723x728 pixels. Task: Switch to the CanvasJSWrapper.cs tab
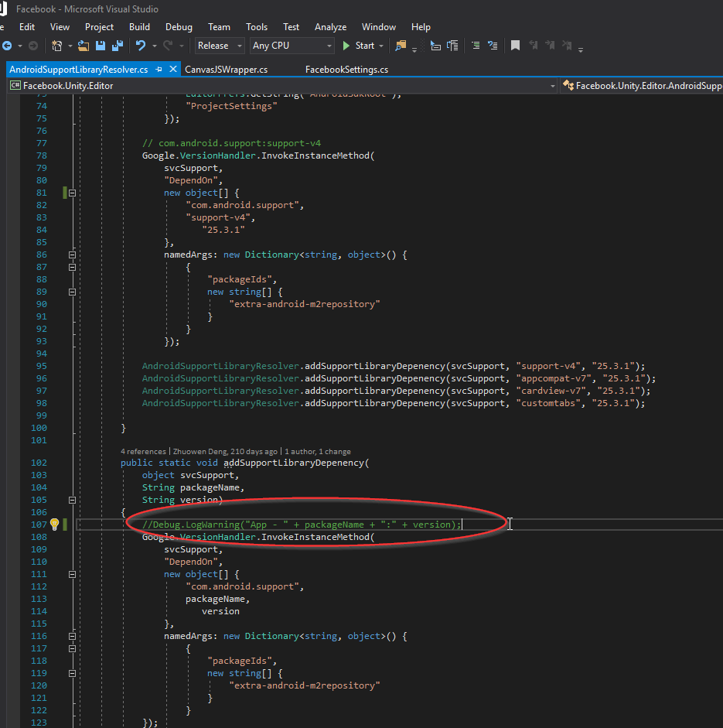(x=226, y=69)
